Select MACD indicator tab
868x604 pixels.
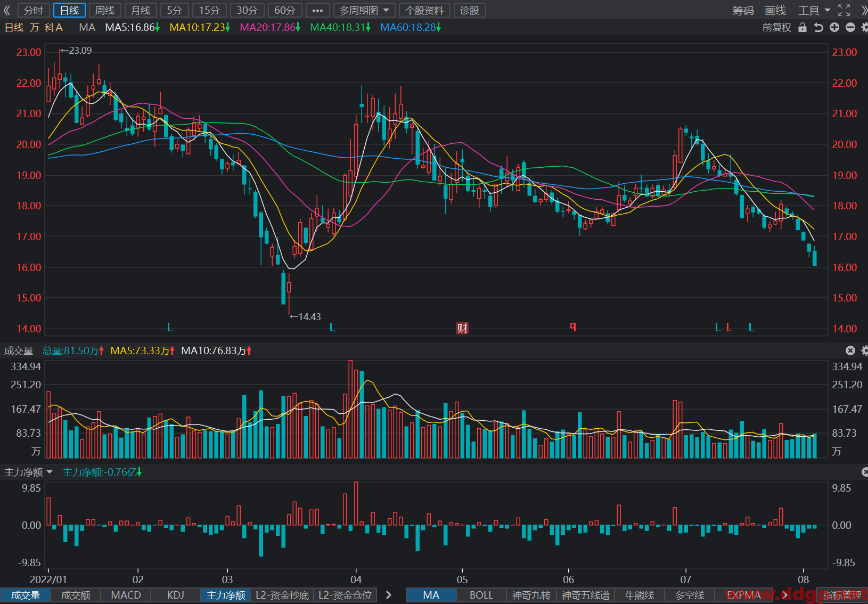click(126, 595)
